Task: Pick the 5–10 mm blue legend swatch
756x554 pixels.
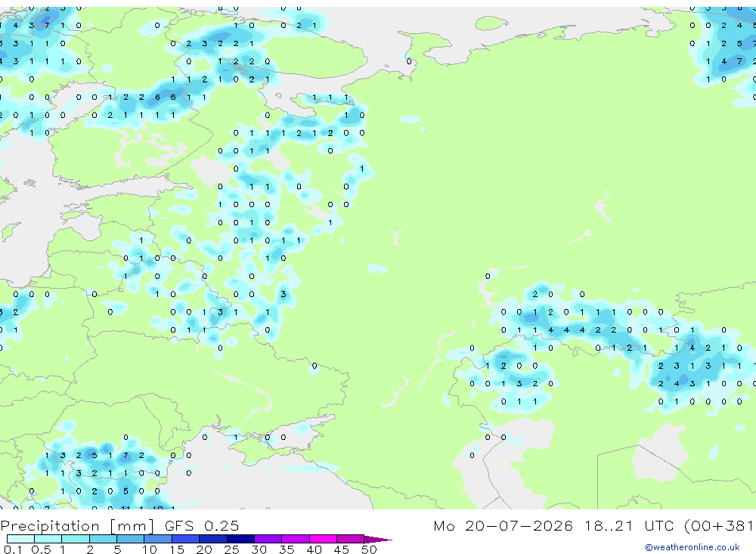Action: coord(130,539)
